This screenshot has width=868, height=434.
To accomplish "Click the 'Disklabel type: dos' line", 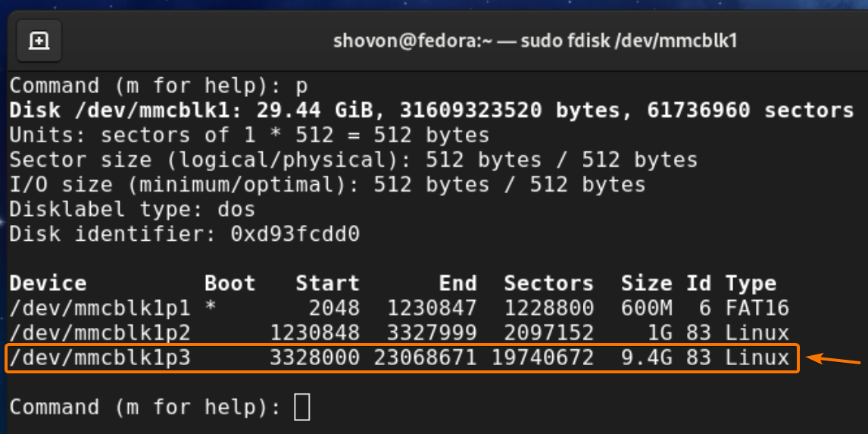I will [133, 209].
